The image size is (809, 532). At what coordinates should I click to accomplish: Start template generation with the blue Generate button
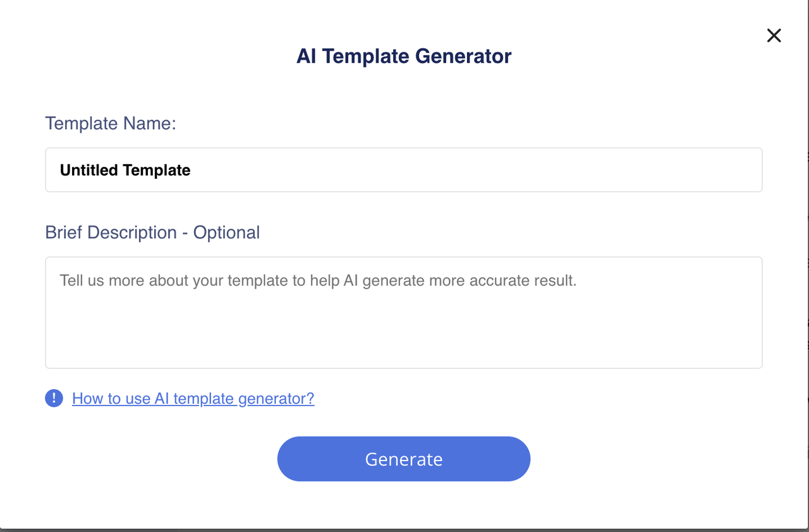coord(404,459)
